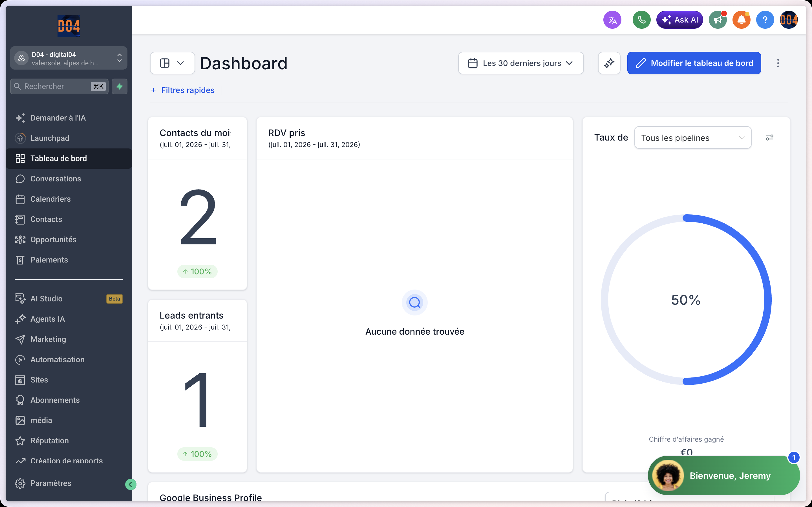Open the orange notifications bell

click(741, 20)
